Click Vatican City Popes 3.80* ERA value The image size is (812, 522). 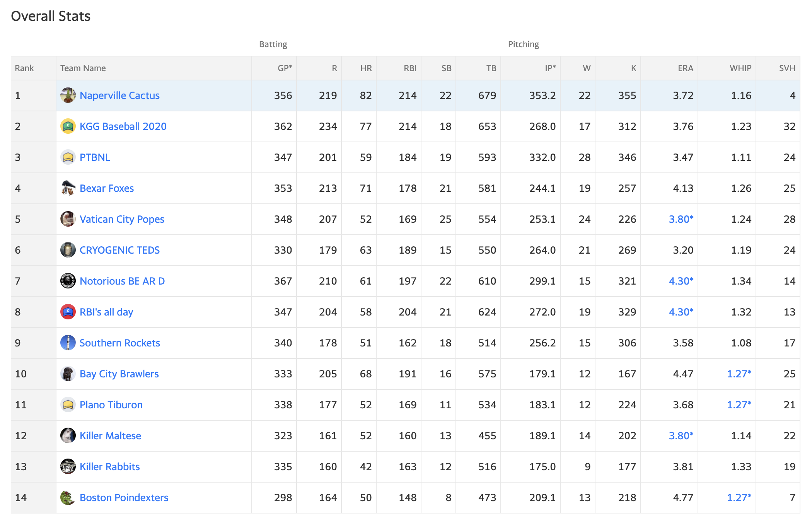click(x=681, y=219)
